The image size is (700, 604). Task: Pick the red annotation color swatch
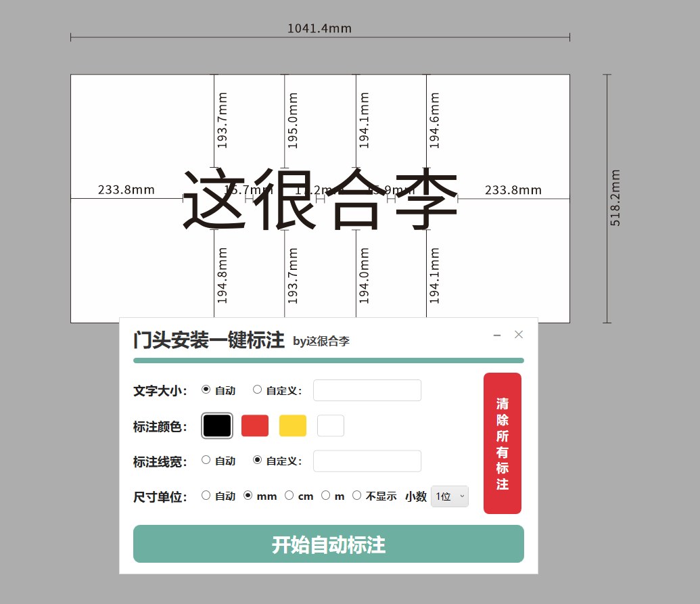pyautogui.click(x=255, y=425)
